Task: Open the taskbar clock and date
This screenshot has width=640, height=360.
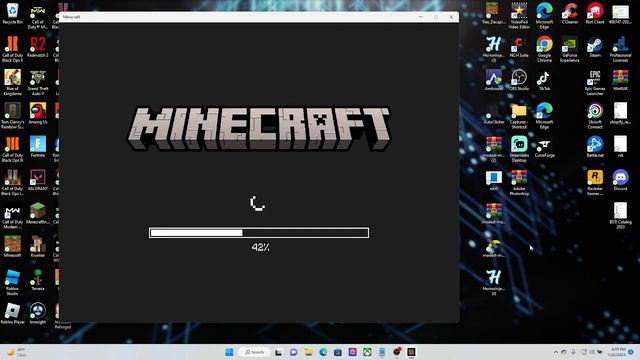Action: (618, 352)
